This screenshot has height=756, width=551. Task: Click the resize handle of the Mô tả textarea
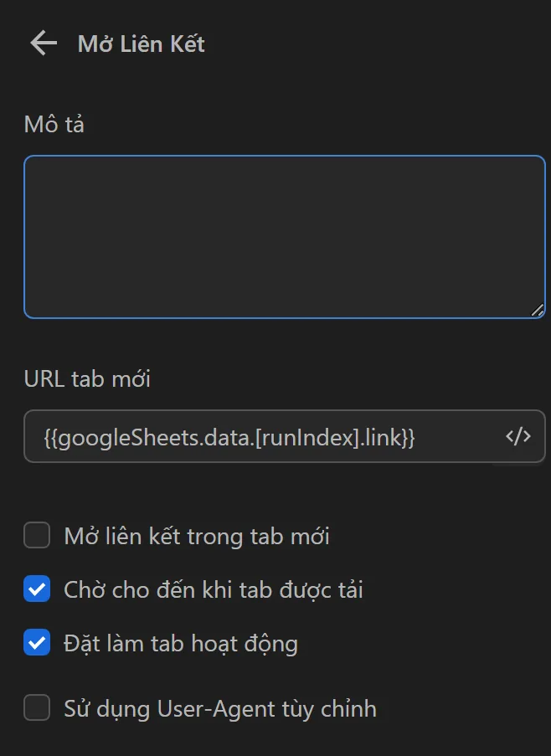click(537, 311)
